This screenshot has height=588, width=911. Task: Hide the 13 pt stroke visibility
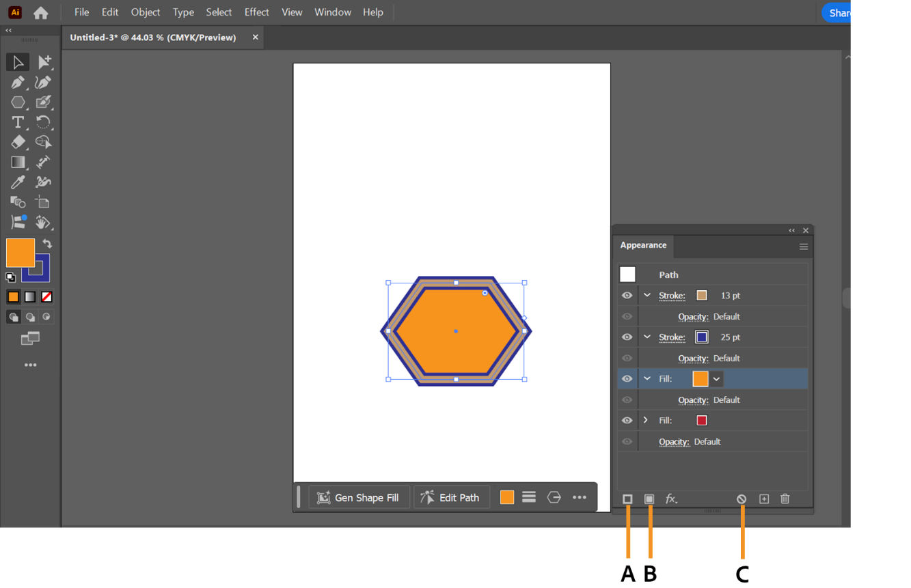(627, 295)
